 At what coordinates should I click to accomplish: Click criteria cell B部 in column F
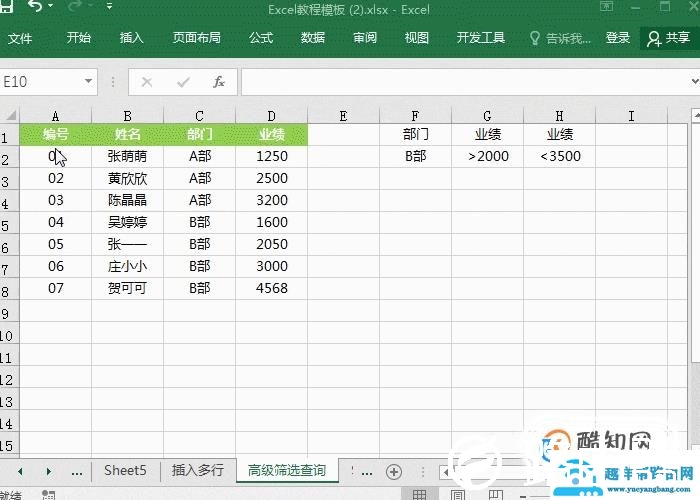pos(415,156)
